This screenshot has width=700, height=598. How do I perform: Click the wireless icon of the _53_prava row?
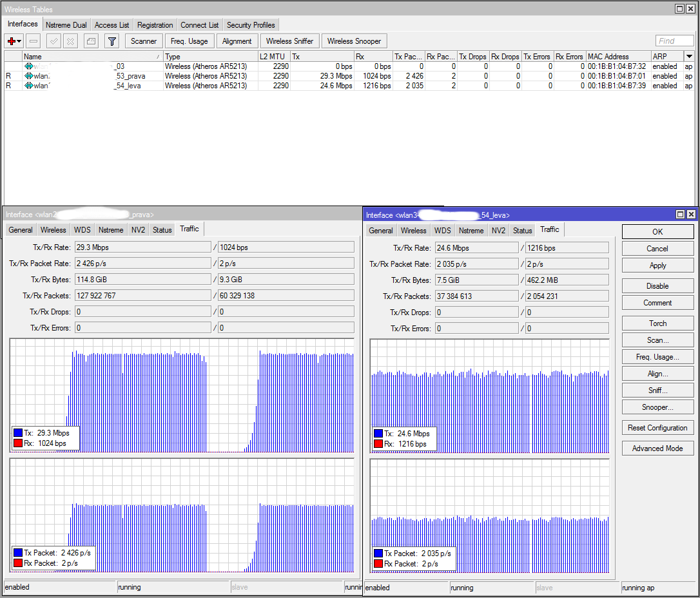pyautogui.click(x=29, y=76)
